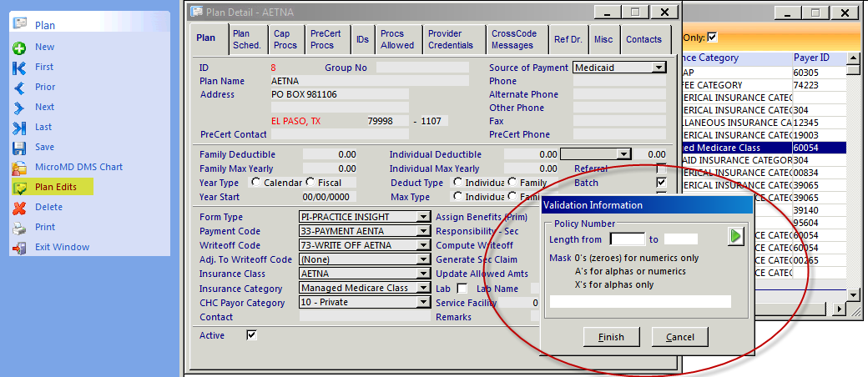Click Payer ID value 12345

tap(807, 123)
